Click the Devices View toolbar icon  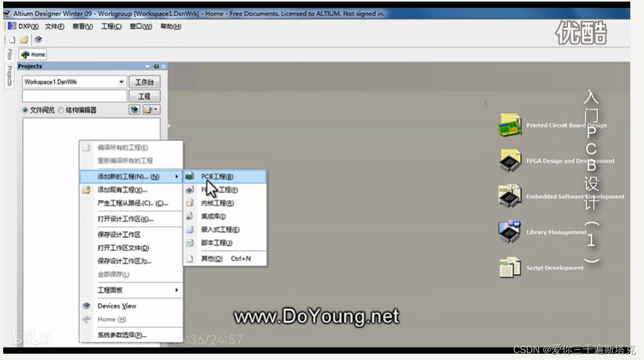tap(38, 39)
